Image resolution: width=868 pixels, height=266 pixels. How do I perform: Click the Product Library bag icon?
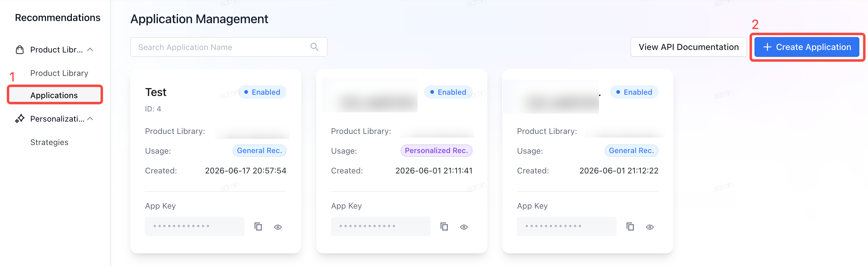pos(20,50)
